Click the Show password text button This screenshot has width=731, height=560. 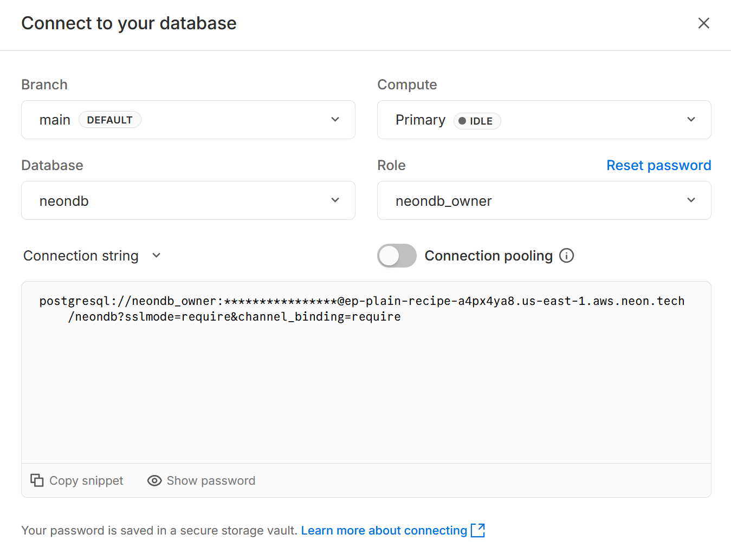[x=211, y=480]
